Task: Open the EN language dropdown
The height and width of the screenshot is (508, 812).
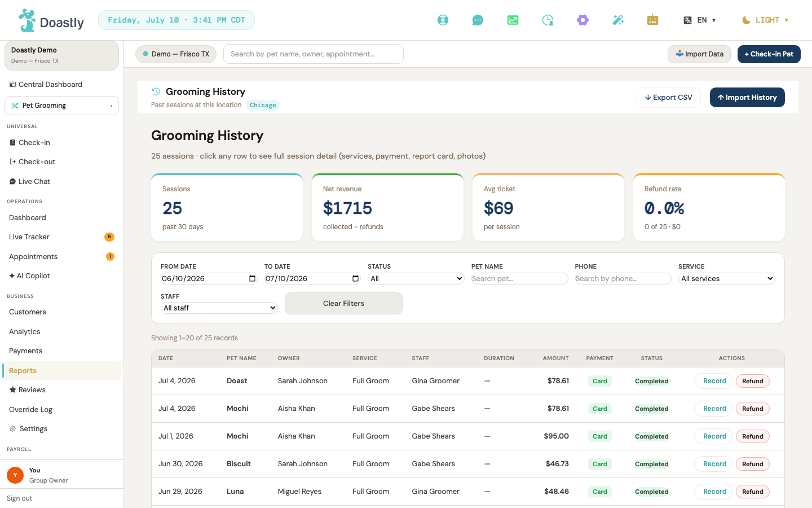Action: click(x=700, y=20)
